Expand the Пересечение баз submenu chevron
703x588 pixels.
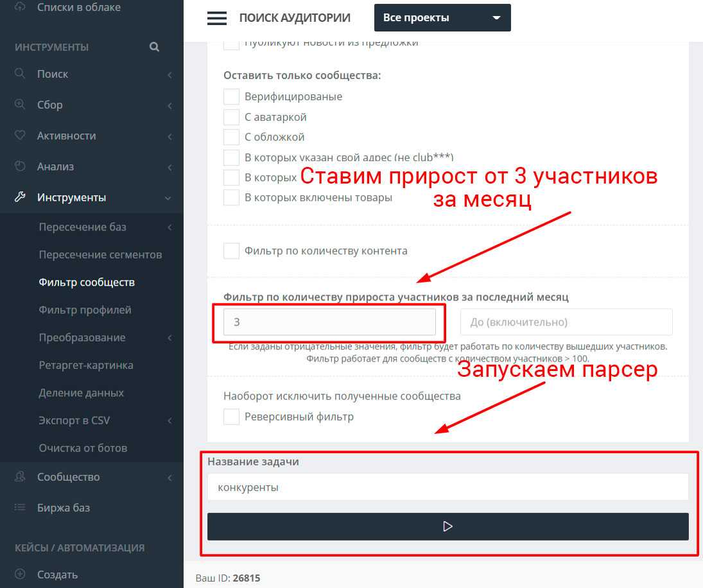tap(169, 227)
